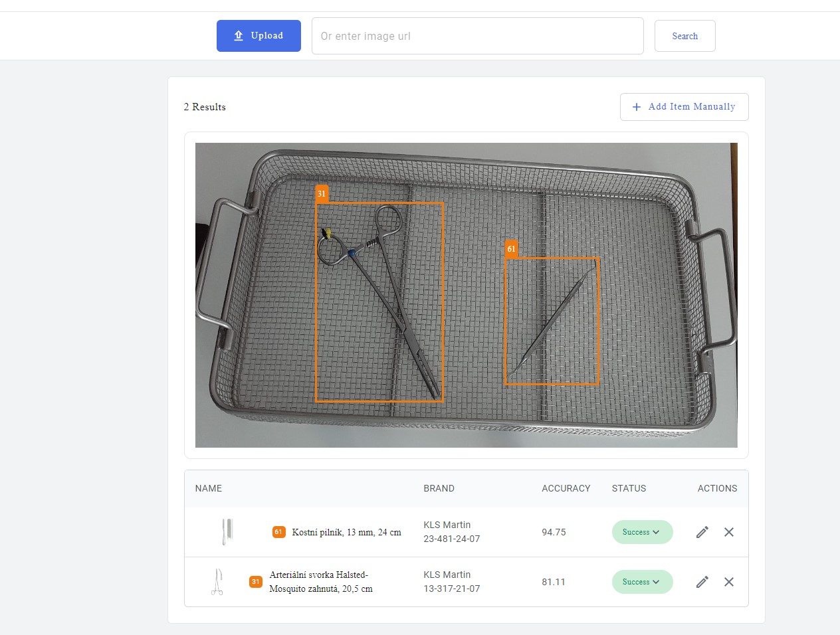Screen dimensions: 840x635
Task: Click the NAME column header
Action: 209,488
